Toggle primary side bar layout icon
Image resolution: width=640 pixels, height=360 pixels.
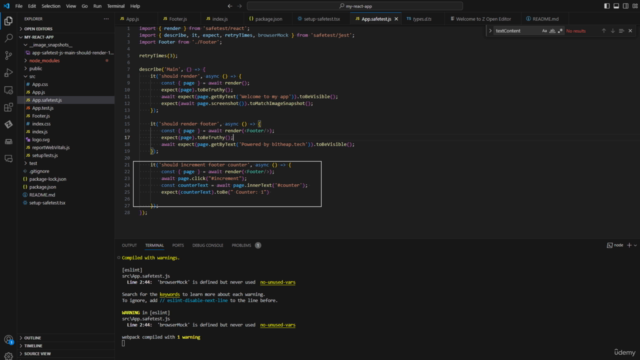click(x=607, y=6)
